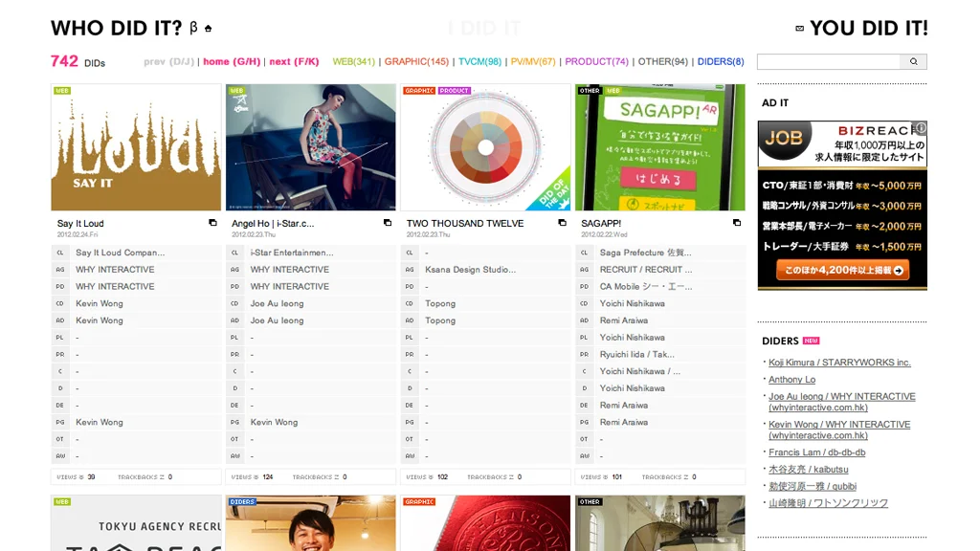Click the BizReach JOB ad banner

pyautogui.click(x=842, y=206)
